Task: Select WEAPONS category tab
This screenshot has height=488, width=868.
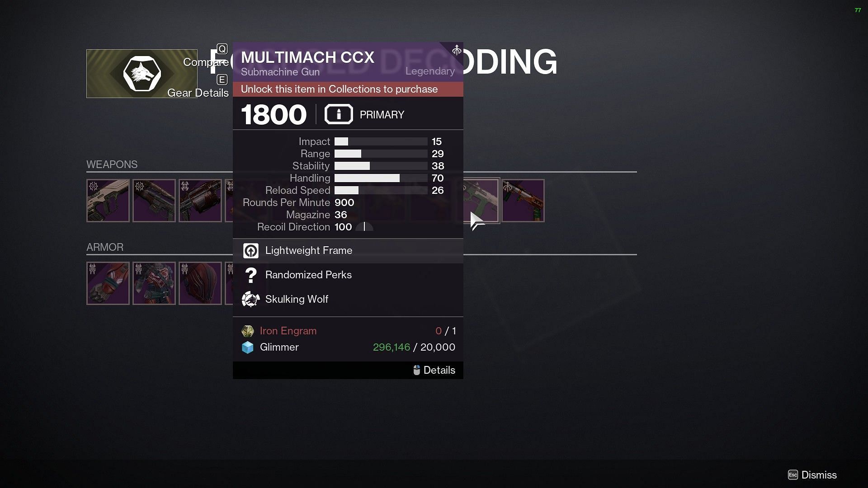Action: pyautogui.click(x=112, y=164)
